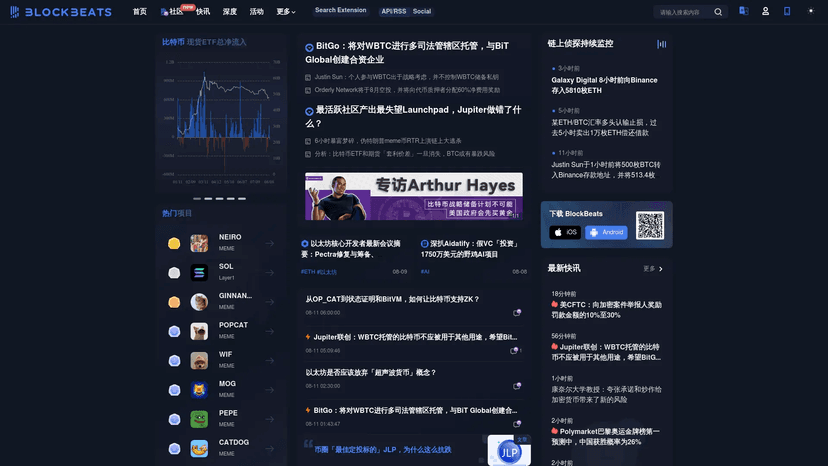Switch to the 深度 navigation tab
Image resolution: width=828 pixels, height=466 pixels.
click(230, 12)
